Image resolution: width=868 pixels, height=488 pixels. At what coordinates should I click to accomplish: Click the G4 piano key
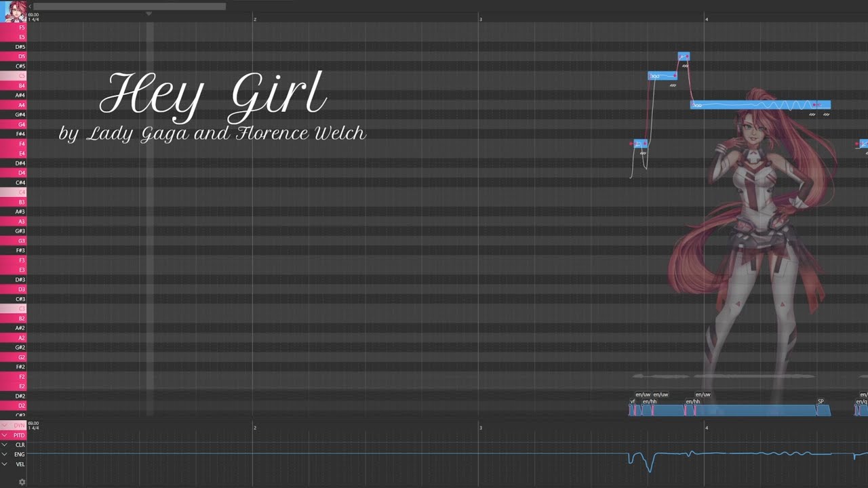[14, 125]
